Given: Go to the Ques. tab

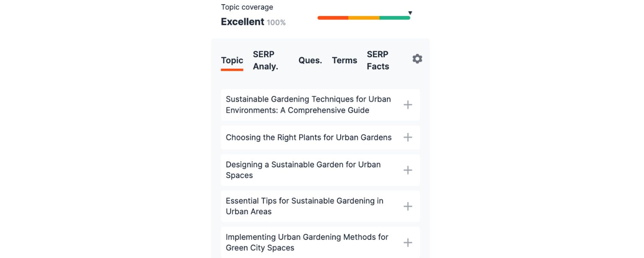Looking at the screenshot, I should coord(310,61).
